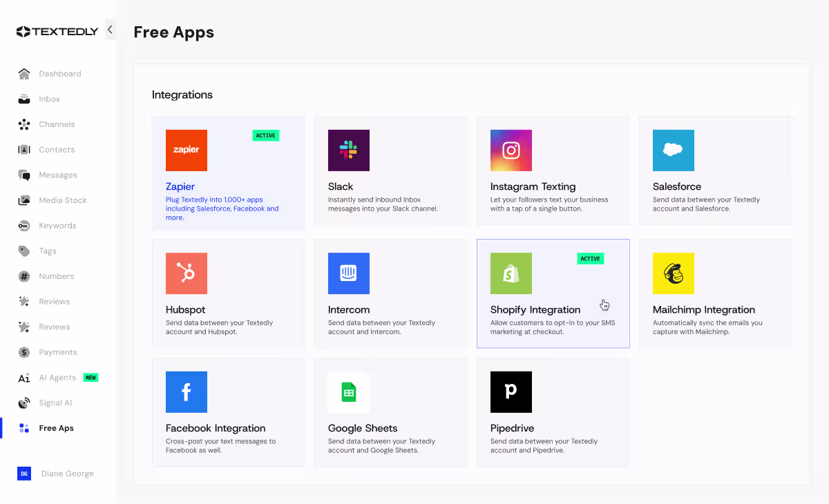Click the Pipedrive description text
The height and width of the screenshot is (504, 829).
[x=544, y=446]
